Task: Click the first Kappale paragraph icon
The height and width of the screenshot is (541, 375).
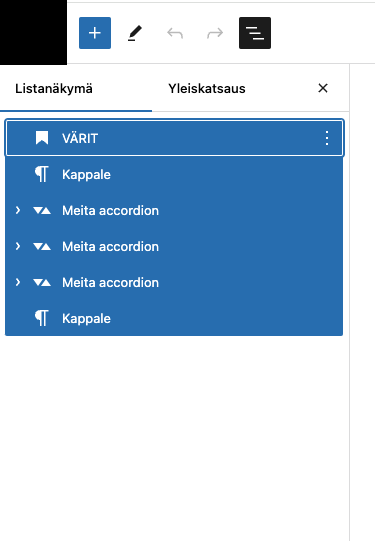Action: [x=42, y=174]
